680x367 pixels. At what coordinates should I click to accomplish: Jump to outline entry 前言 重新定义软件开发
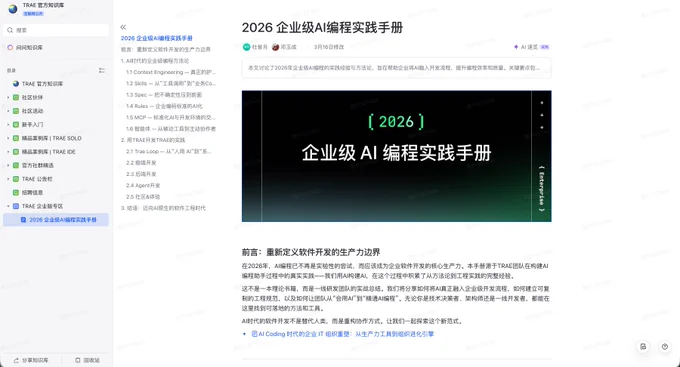coord(166,49)
